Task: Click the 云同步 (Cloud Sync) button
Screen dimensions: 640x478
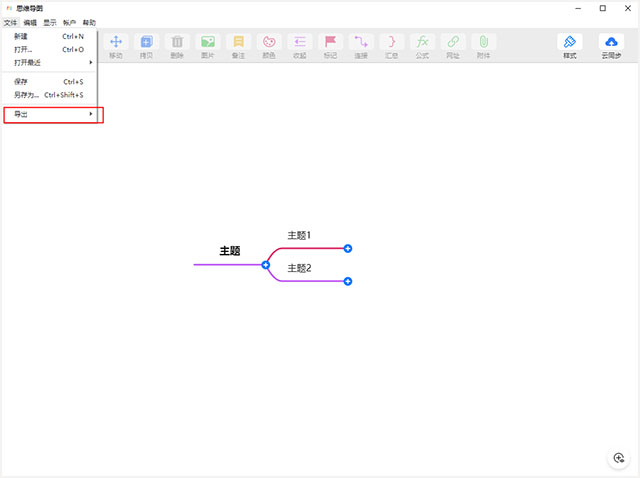Action: point(611,45)
